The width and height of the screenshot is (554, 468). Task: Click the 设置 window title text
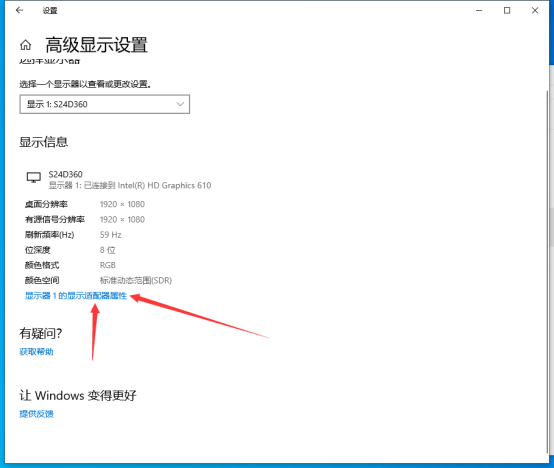click(50, 11)
